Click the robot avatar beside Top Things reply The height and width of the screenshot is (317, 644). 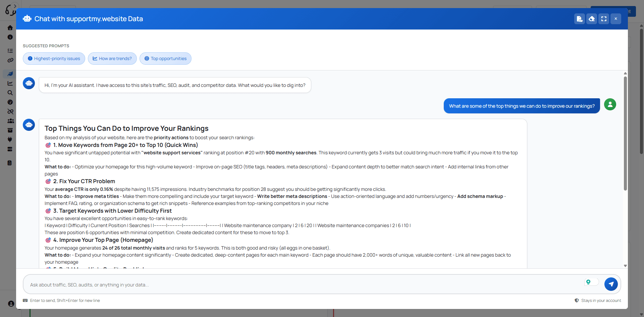(x=29, y=125)
